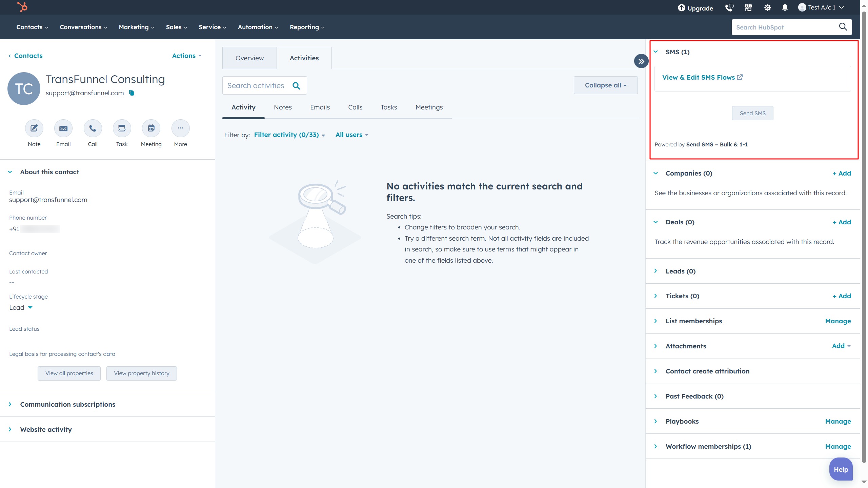Open the settings gear

(x=767, y=7)
